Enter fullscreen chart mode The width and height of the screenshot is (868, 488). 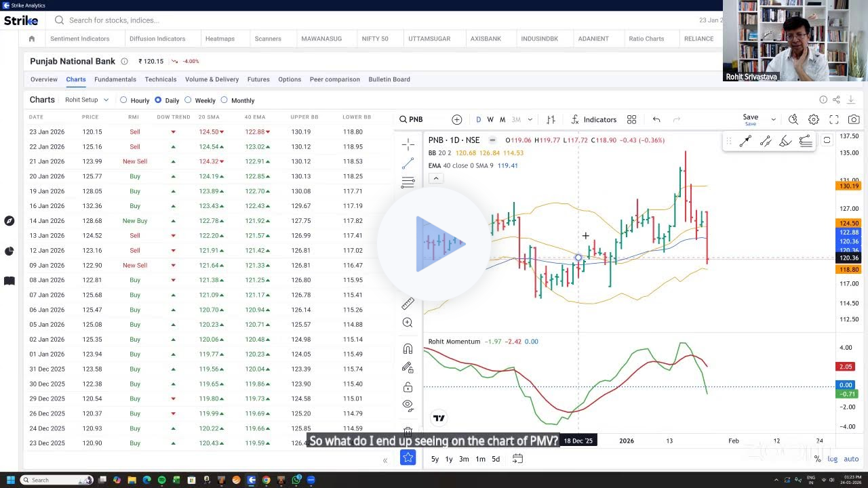[833, 119]
